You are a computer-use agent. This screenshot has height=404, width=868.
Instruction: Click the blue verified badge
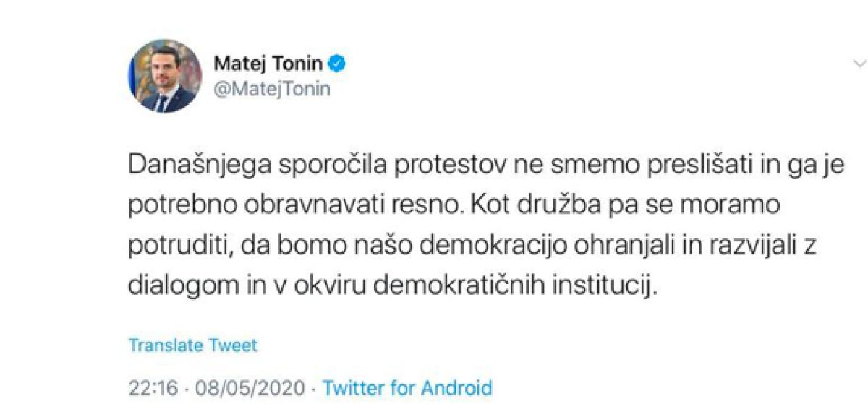[337, 64]
